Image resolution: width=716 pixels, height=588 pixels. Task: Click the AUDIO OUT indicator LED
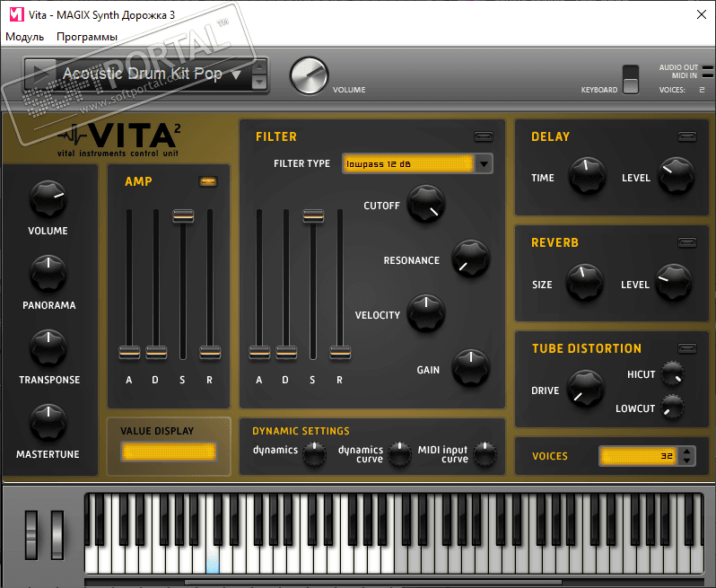coord(707,67)
